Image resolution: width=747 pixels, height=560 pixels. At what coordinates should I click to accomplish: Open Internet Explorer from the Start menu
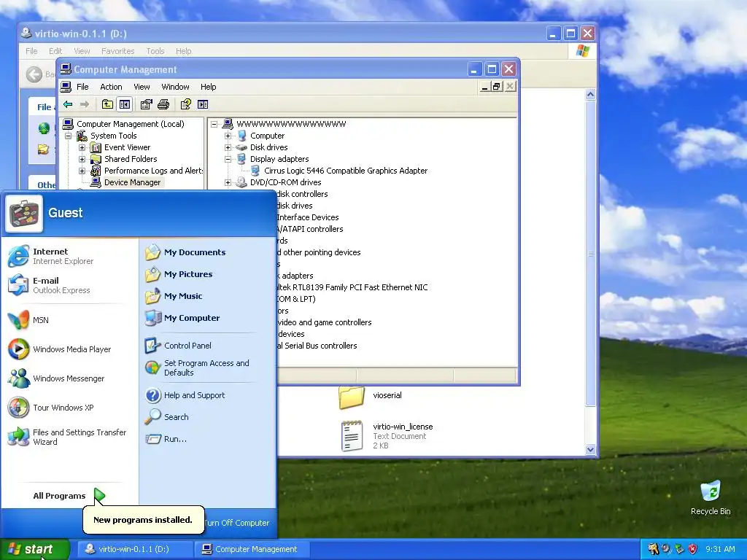pos(67,256)
